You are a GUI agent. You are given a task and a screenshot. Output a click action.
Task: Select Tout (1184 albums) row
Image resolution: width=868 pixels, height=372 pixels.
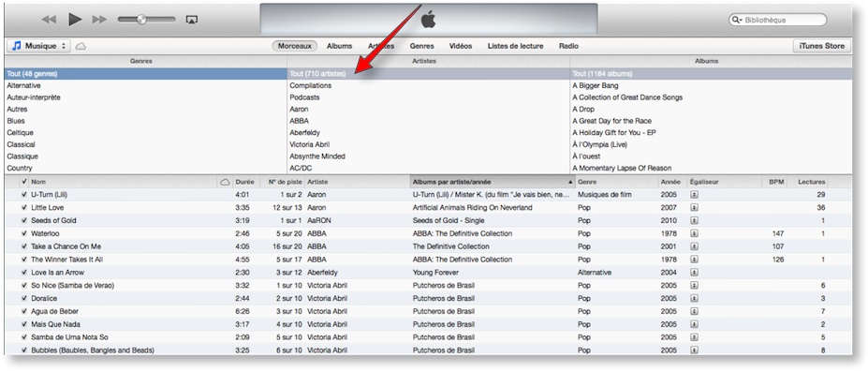click(x=712, y=74)
